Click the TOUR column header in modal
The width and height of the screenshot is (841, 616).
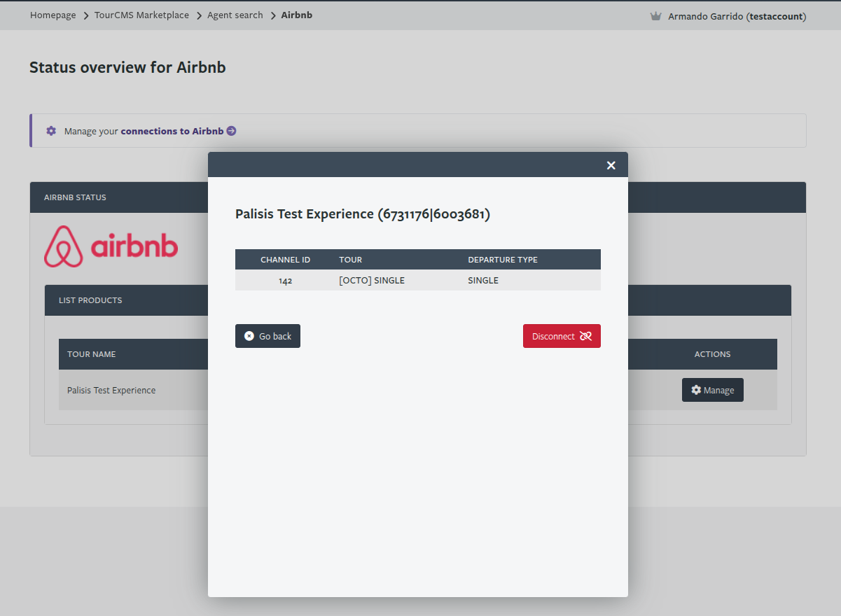pyautogui.click(x=351, y=260)
